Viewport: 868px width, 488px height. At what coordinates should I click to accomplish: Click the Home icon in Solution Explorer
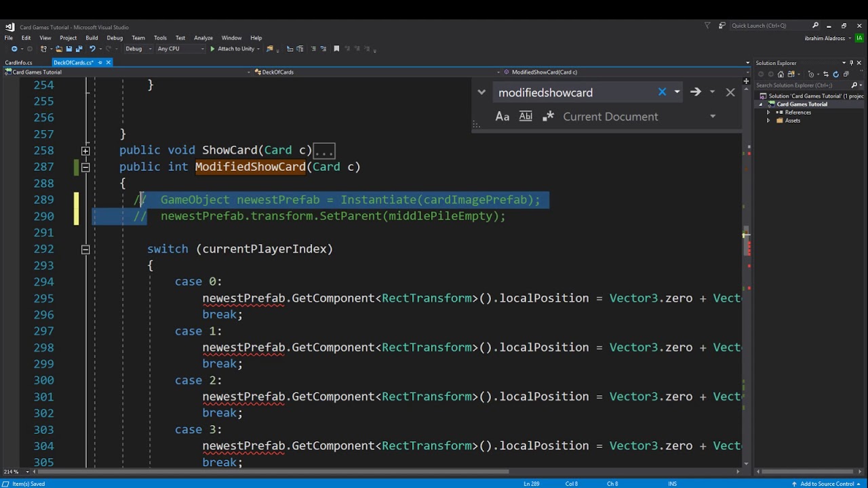click(x=781, y=74)
